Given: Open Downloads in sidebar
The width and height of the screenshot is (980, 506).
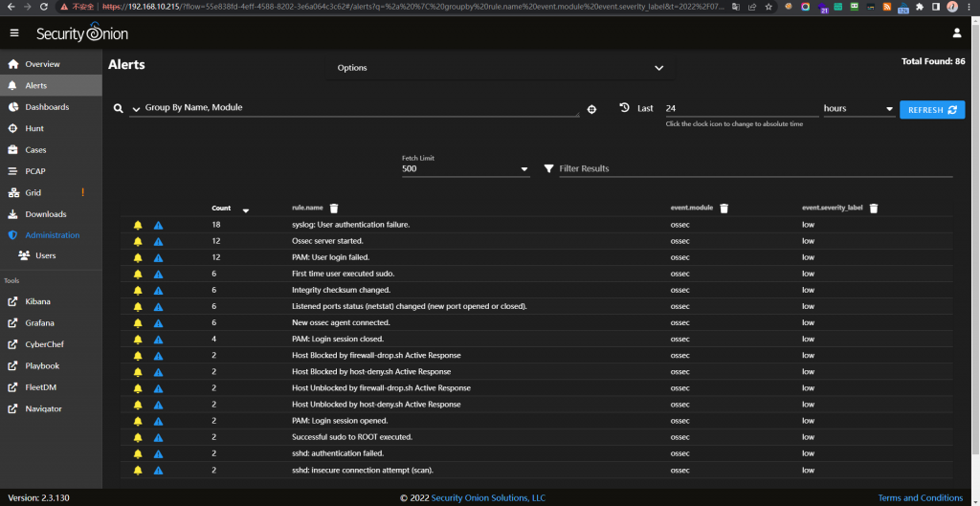Looking at the screenshot, I should point(52,214).
